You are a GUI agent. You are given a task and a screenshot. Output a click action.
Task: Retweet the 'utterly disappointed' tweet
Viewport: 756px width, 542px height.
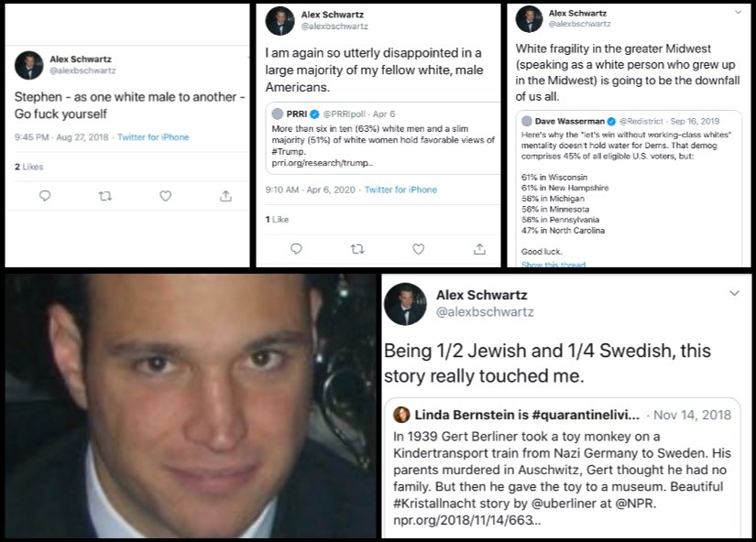pos(357,249)
